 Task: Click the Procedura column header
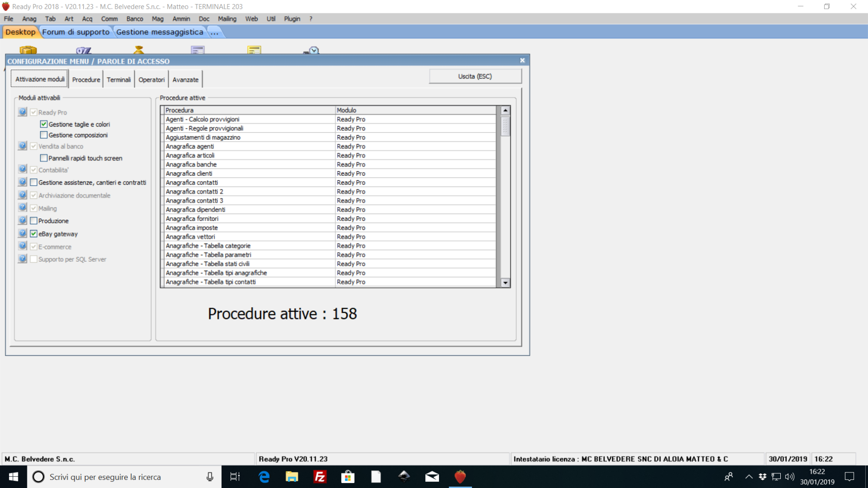(x=249, y=110)
